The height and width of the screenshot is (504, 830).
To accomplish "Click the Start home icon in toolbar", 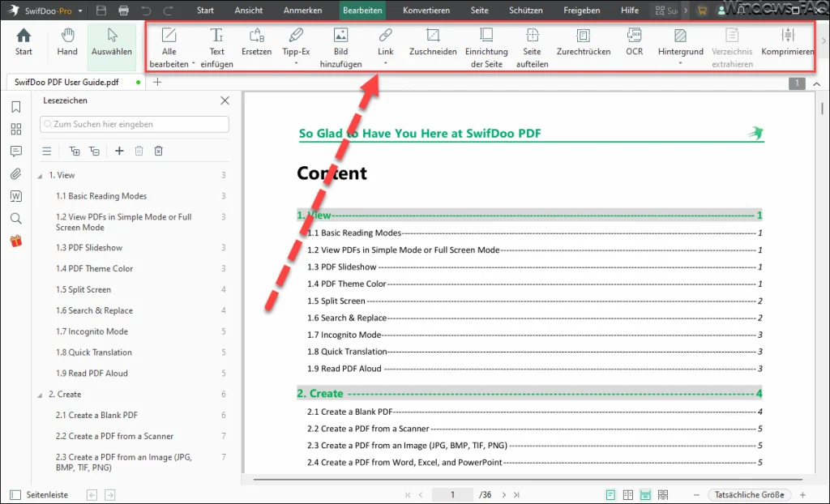I will point(24,36).
